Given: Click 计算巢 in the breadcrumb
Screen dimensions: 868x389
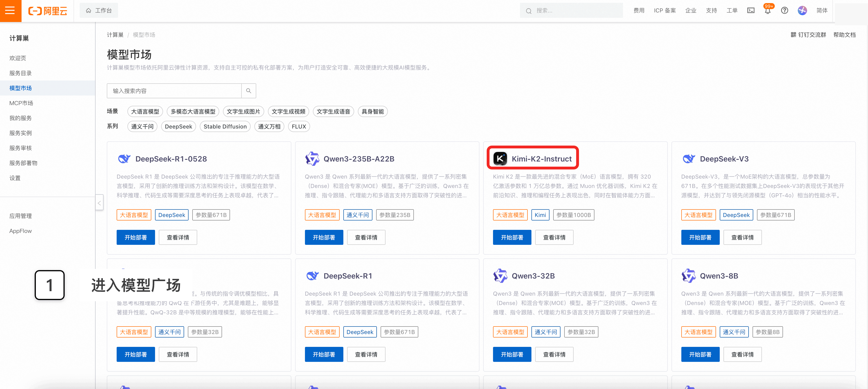Looking at the screenshot, I should point(115,35).
